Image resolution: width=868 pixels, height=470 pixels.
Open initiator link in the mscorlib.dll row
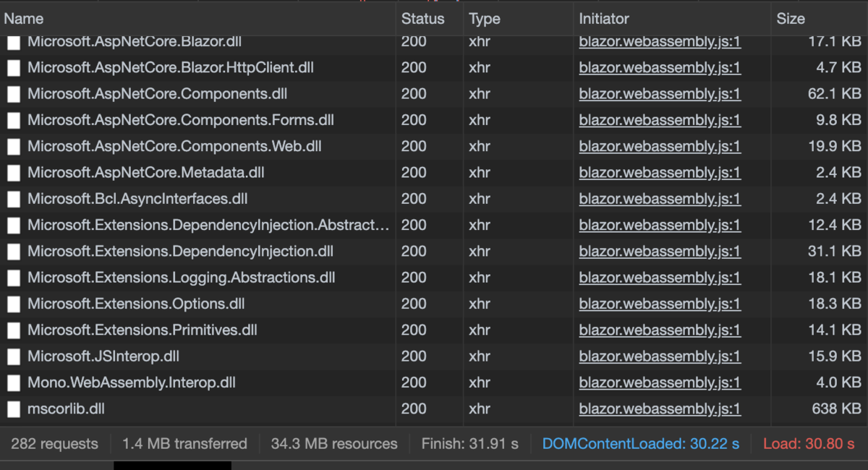[x=660, y=409]
